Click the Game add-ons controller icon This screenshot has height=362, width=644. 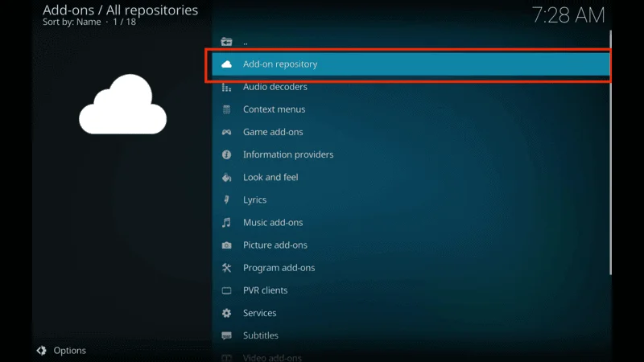click(x=226, y=132)
